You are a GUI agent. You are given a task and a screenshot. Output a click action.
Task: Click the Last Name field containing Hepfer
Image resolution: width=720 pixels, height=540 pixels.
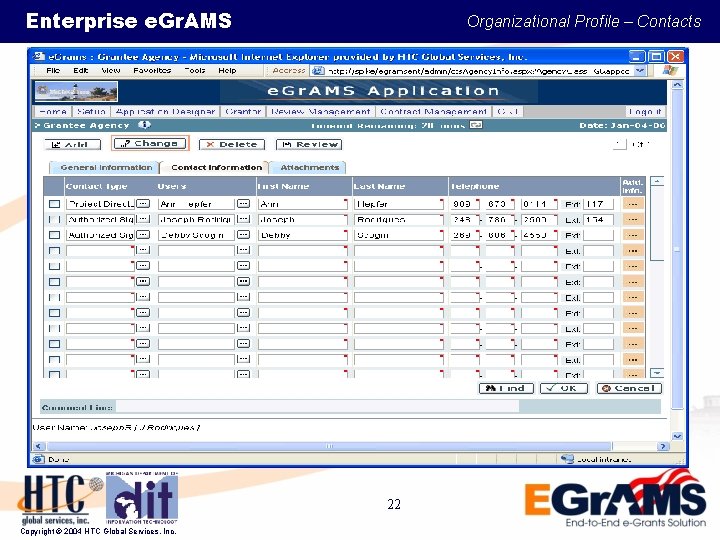point(399,204)
